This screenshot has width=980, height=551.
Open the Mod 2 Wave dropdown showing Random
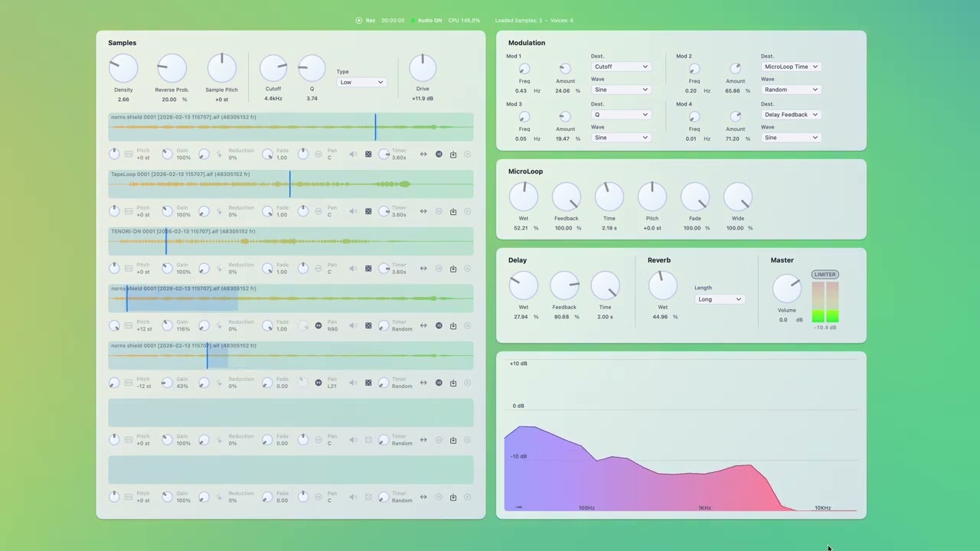tap(791, 90)
